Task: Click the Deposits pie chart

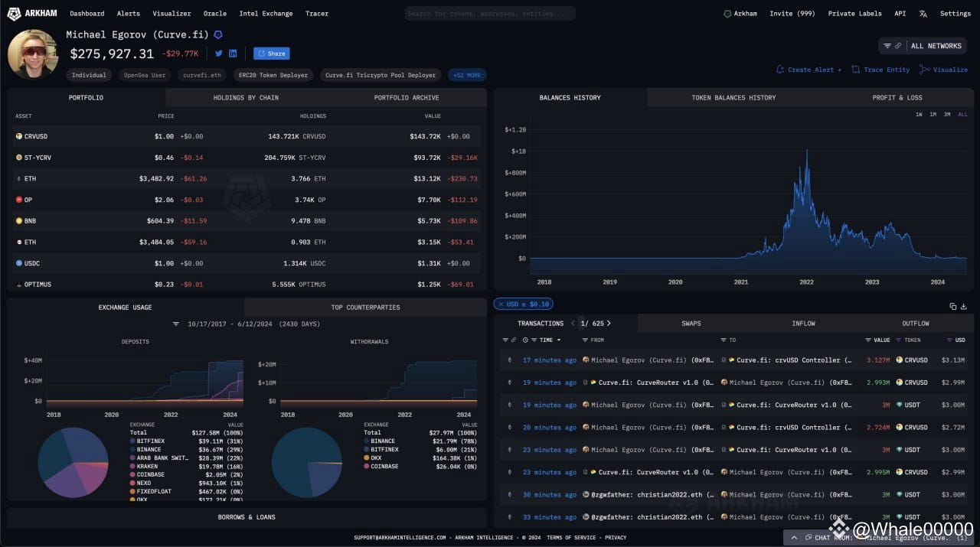Action: click(x=73, y=462)
